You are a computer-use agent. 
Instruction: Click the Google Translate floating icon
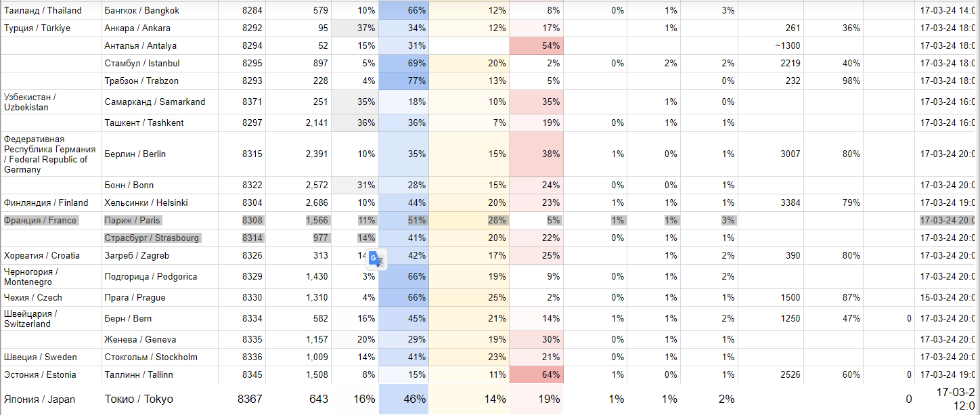pos(376,259)
